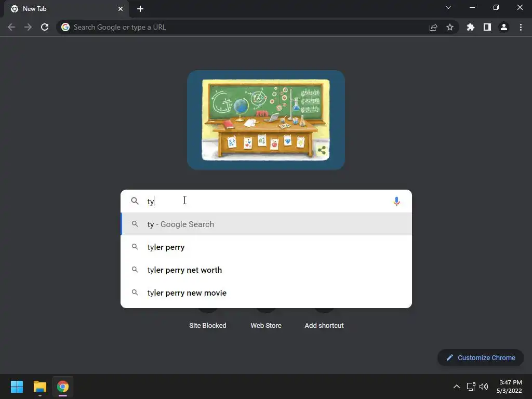Select the 'tyler perry' suggestion
This screenshot has height=399, width=532.
coord(267,247)
